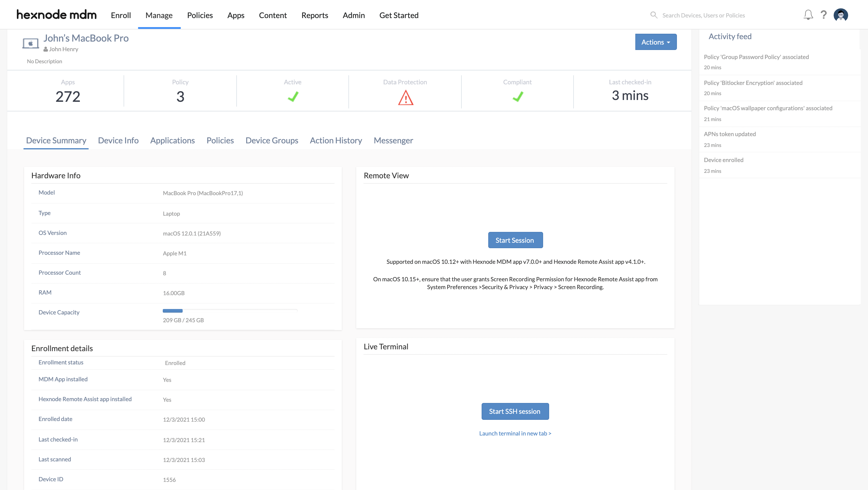Open the Reports menu
This screenshot has width=868, height=490.
pos(314,15)
